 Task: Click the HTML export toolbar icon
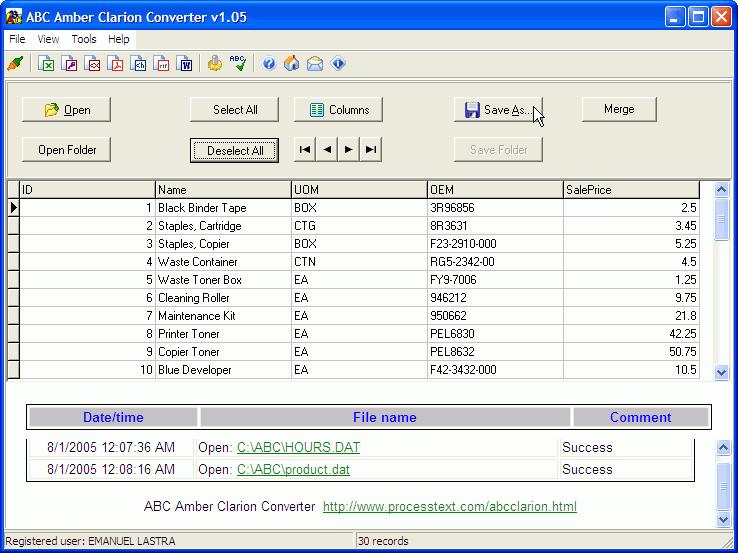[139, 64]
